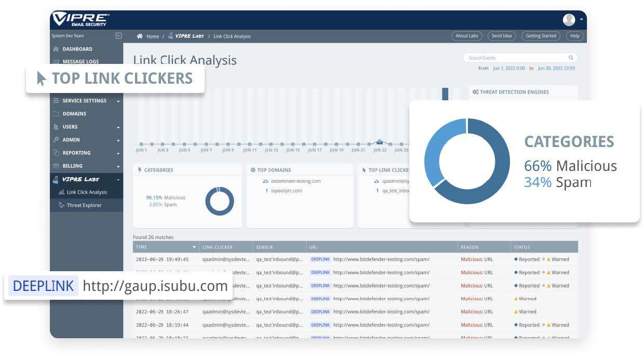Click the Jun 1, 2022 start date
The image size is (644, 359).
click(x=508, y=69)
